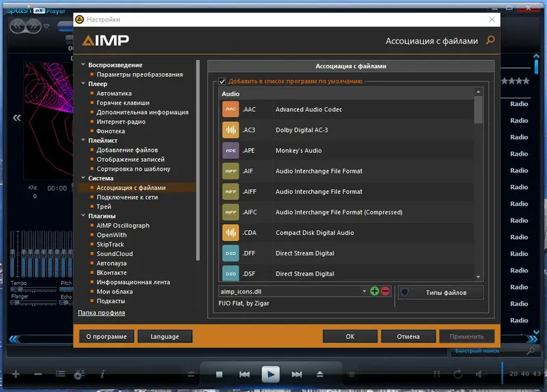Select Интернет-радио in settings tree

coord(121,122)
